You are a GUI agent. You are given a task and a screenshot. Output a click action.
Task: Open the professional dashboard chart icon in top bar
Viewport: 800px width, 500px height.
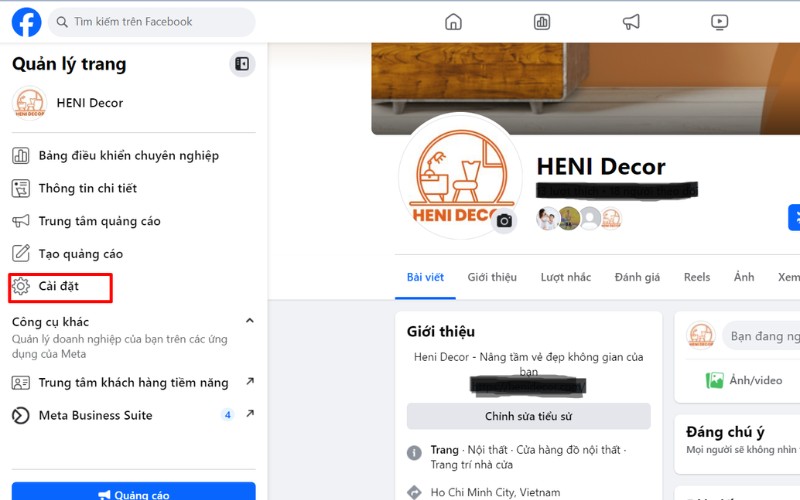pyautogui.click(x=542, y=22)
